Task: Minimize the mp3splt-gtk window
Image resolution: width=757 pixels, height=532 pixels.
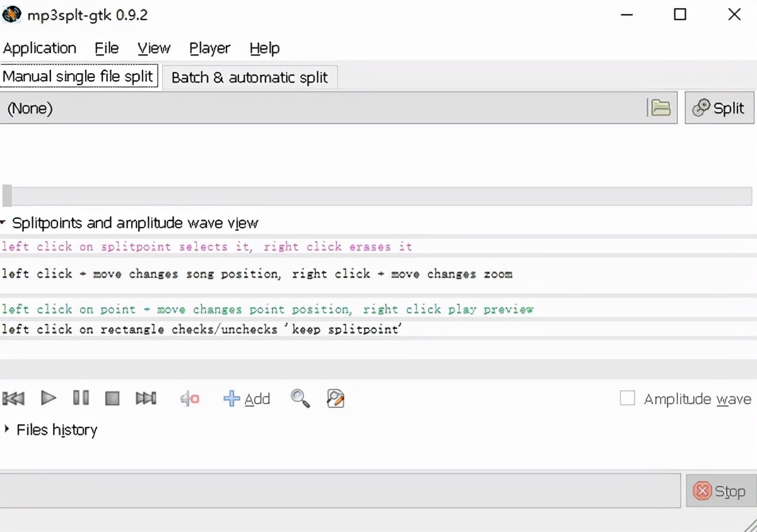Action: coord(626,14)
